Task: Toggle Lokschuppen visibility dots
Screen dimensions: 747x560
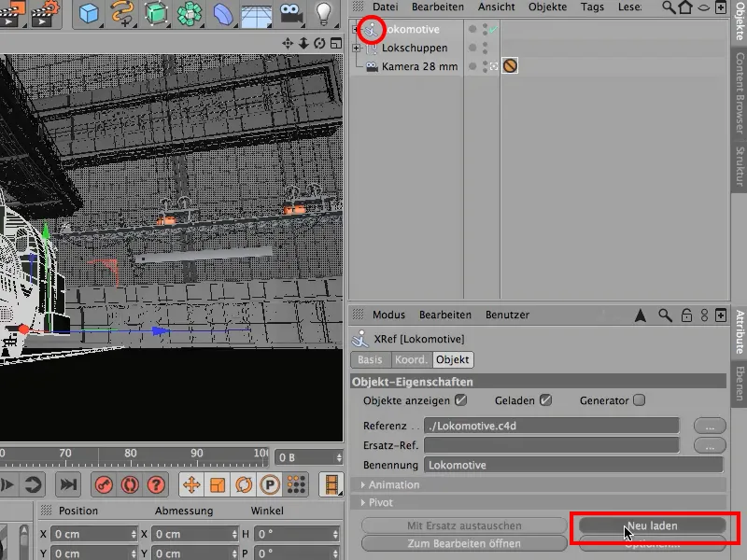Action: [485, 48]
